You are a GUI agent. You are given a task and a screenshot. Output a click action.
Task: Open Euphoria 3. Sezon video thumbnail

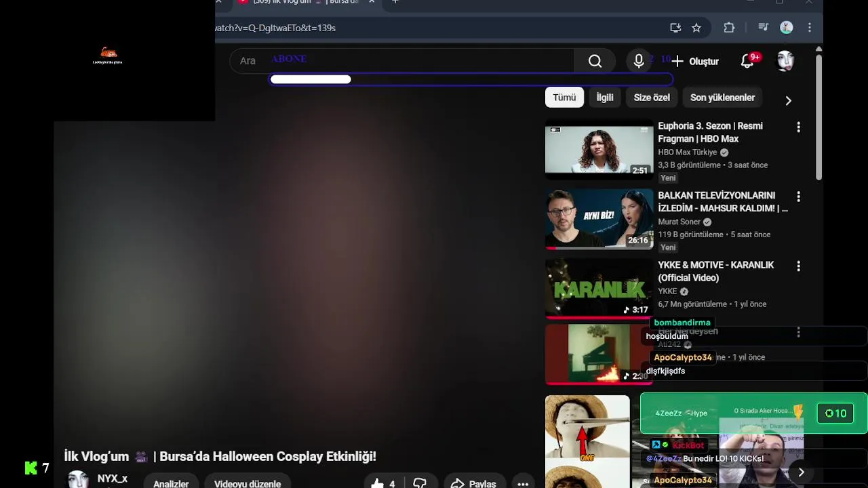(599, 148)
